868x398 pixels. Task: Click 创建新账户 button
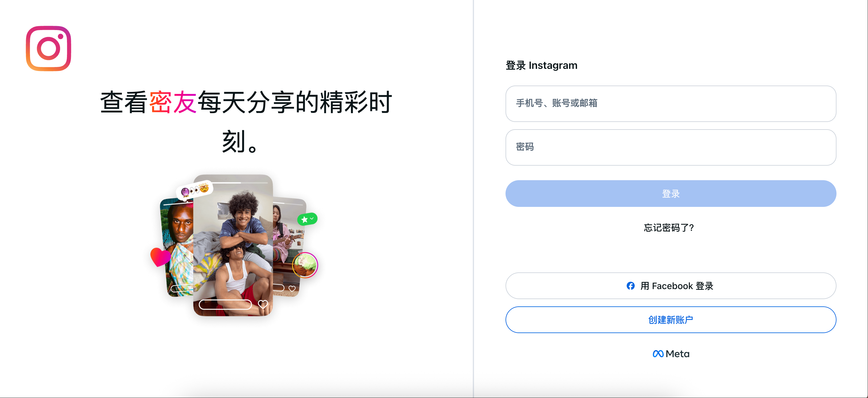tap(670, 320)
